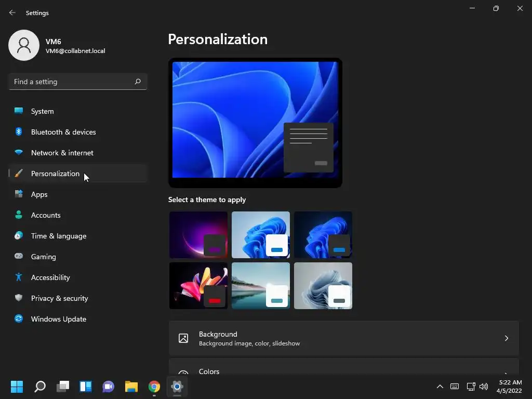532x399 pixels.
Task: Apply the Windows dark bloom theme
Action: click(323, 235)
